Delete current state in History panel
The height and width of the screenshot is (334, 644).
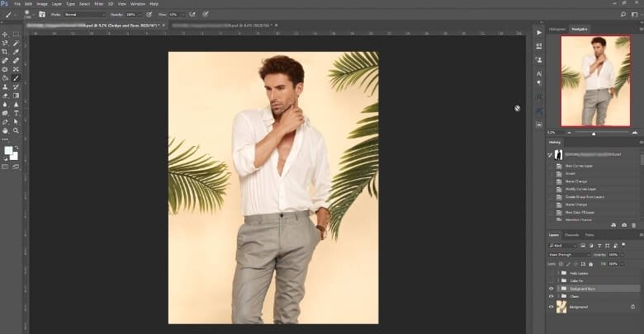[x=634, y=225]
